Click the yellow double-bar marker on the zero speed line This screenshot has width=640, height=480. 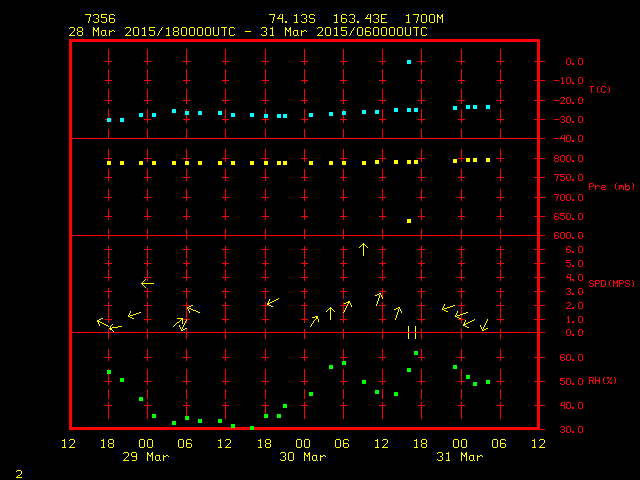click(x=411, y=332)
